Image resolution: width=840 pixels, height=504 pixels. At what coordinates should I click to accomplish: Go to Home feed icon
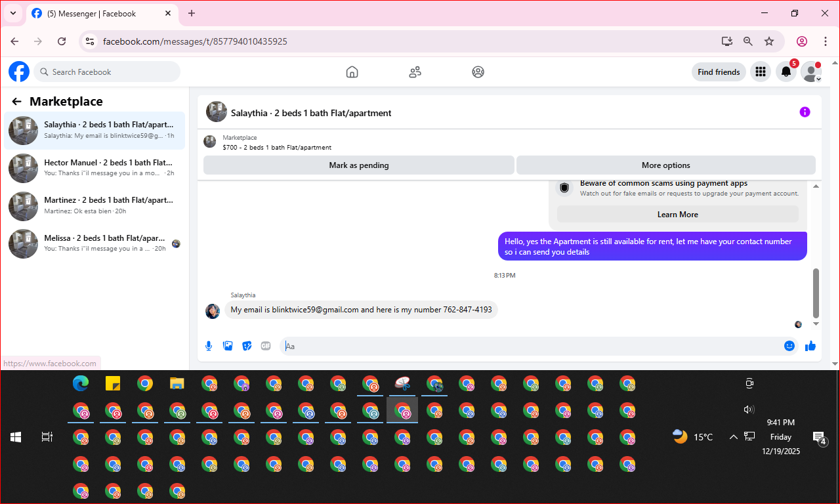point(352,72)
